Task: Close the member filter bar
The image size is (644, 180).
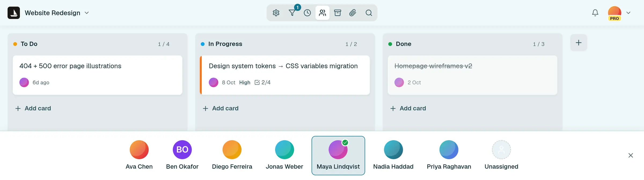Action: pyautogui.click(x=631, y=155)
